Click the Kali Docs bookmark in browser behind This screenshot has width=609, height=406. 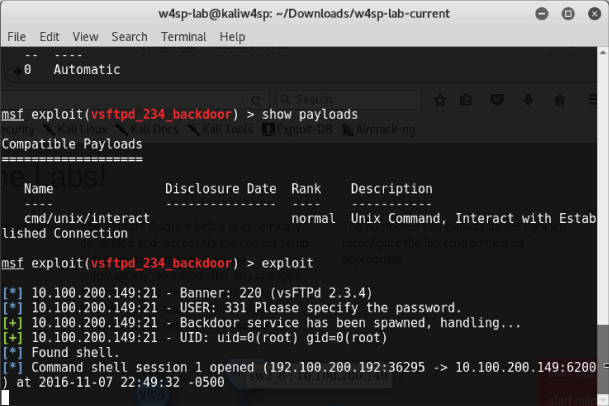[147, 129]
